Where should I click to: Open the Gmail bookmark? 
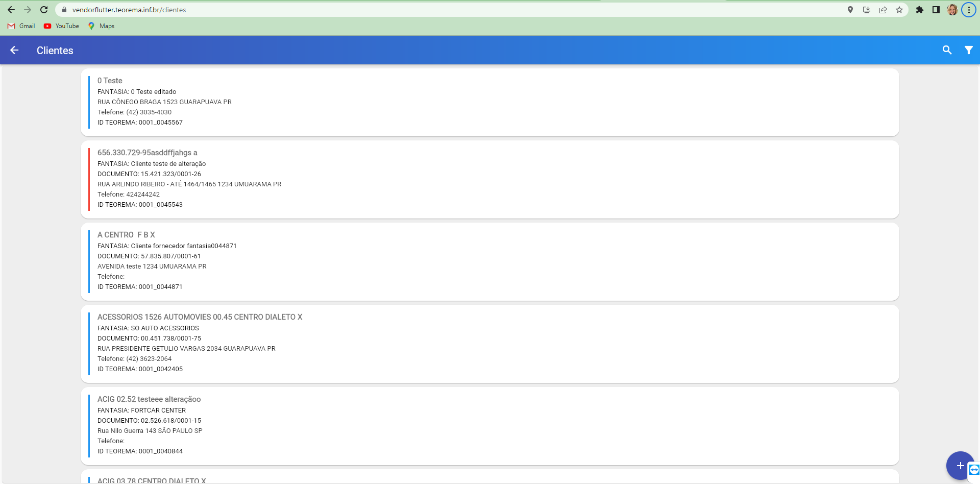(x=21, y=26)
